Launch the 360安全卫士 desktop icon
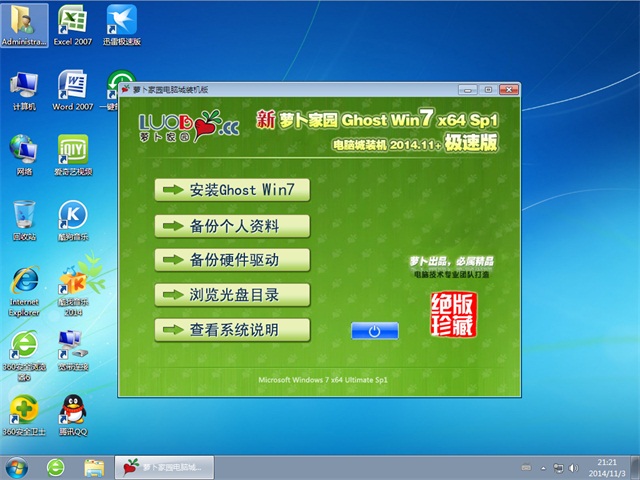Screen dimensions: 640x480 coord(24,410)
